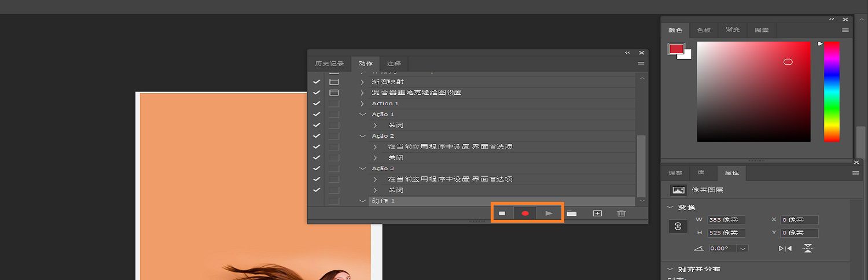Switch to the 注释 tab
The width and height of the screenshot is (868, 280).
394,64
